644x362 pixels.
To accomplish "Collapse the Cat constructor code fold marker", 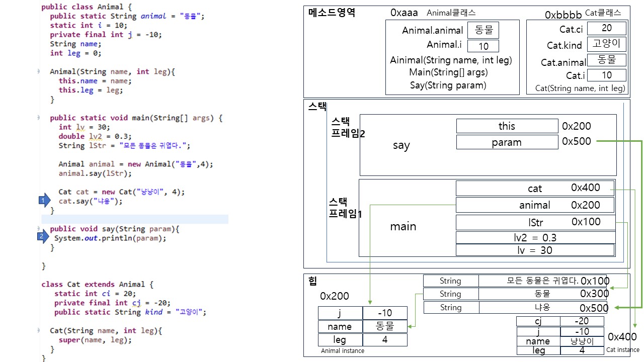I will coord(38,331).
